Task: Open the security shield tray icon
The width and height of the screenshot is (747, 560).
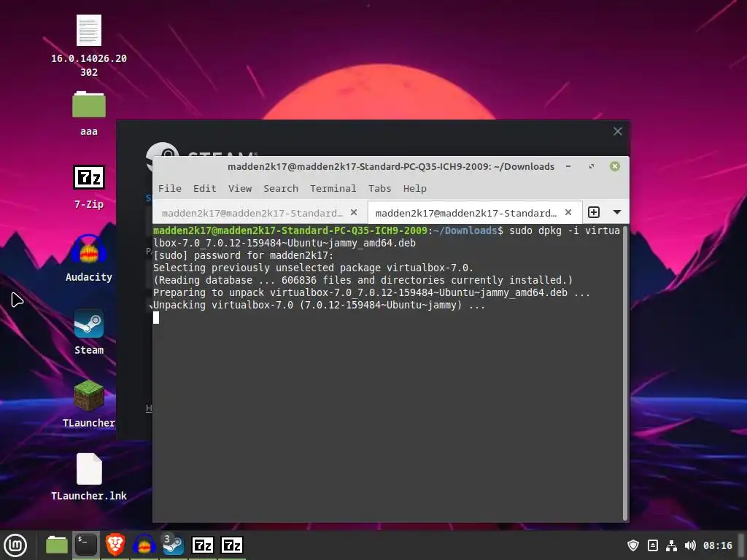Action: click(632, 545)
